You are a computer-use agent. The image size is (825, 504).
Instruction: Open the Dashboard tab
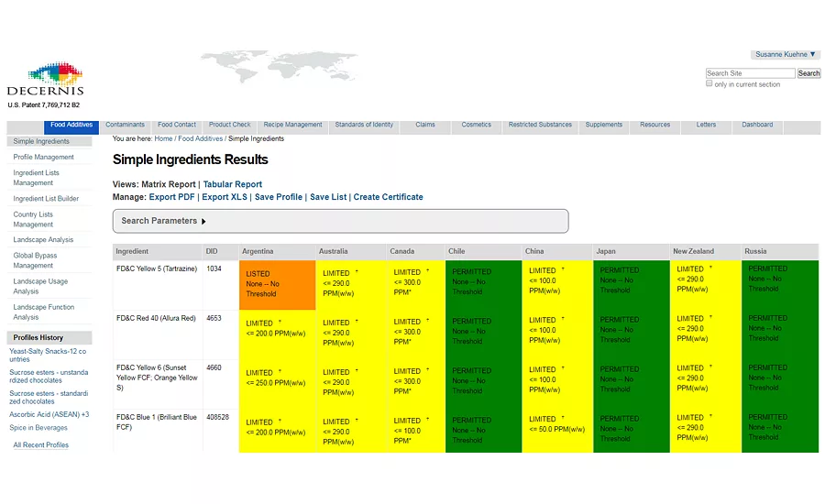point(757,125)
